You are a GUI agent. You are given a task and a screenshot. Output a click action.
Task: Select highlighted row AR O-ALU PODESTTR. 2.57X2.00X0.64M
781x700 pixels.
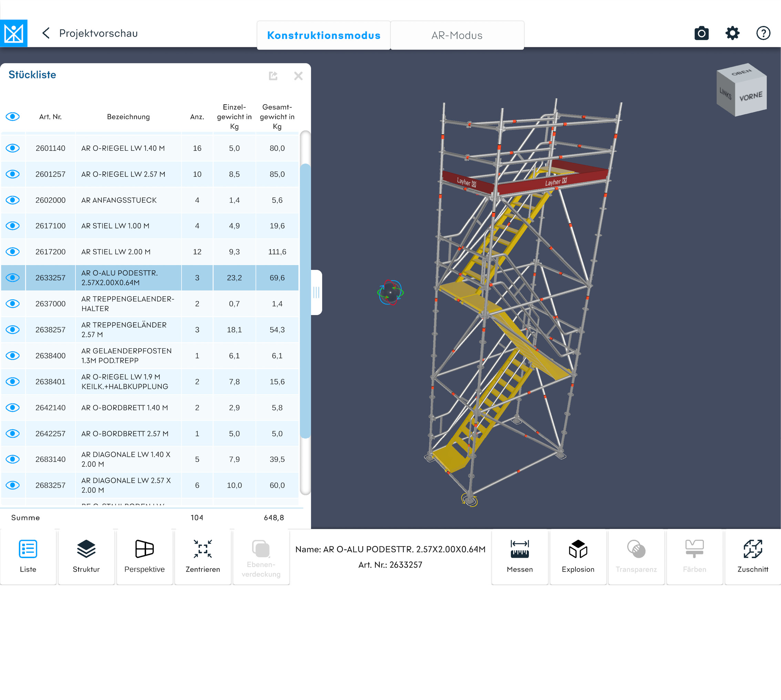pos(150,278)
